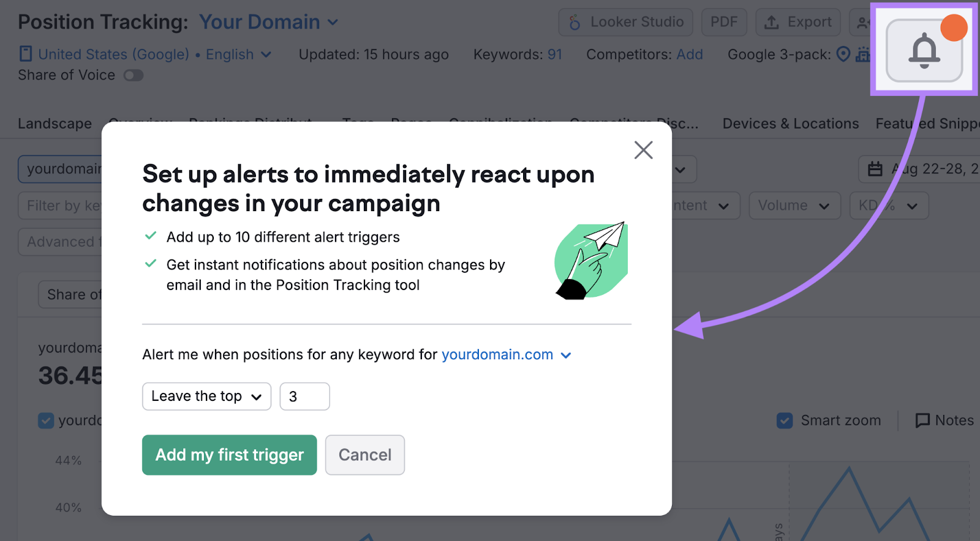Toggle the Share of Voice switch
Screen dimensions: 980x541
[134, 75]
